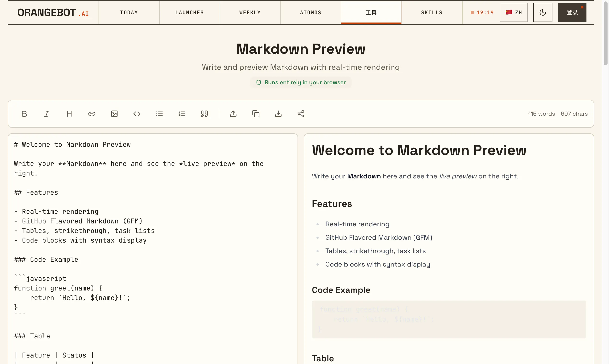Click the page's vertical scrollbar thumb
Screen dimensions: 609x364
606,33
